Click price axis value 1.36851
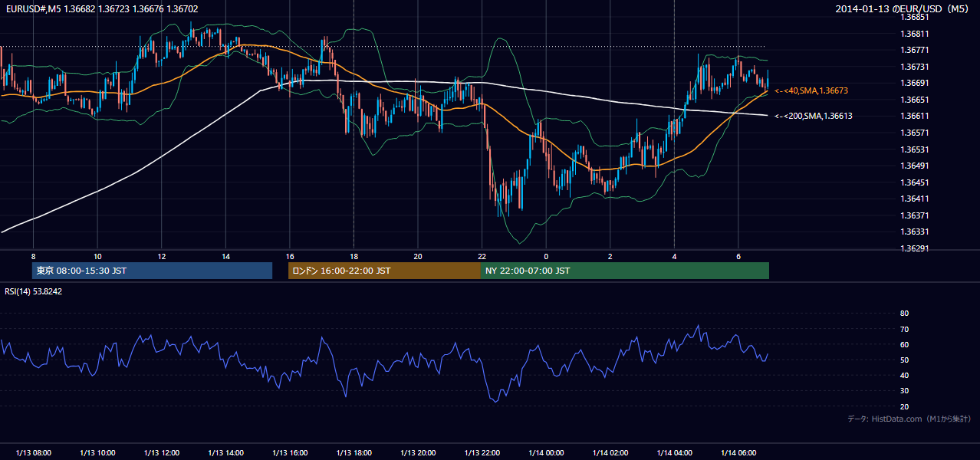 [x=915, y=17]
